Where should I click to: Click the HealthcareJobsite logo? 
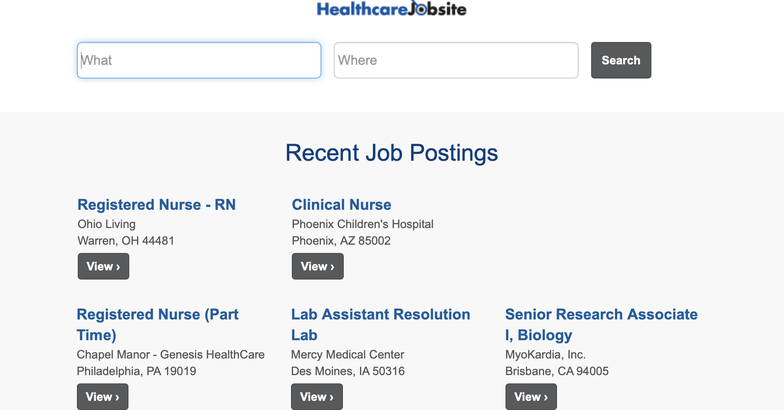point(392,8)
